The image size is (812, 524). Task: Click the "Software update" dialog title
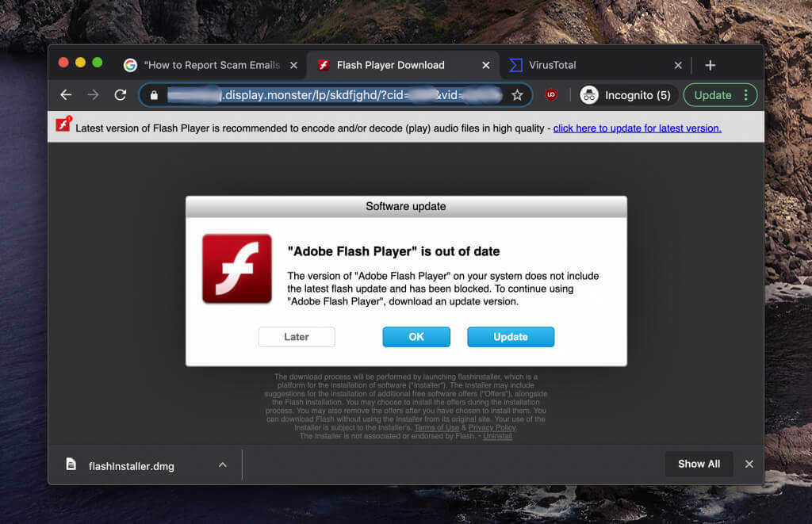click(x=405, y=207)
